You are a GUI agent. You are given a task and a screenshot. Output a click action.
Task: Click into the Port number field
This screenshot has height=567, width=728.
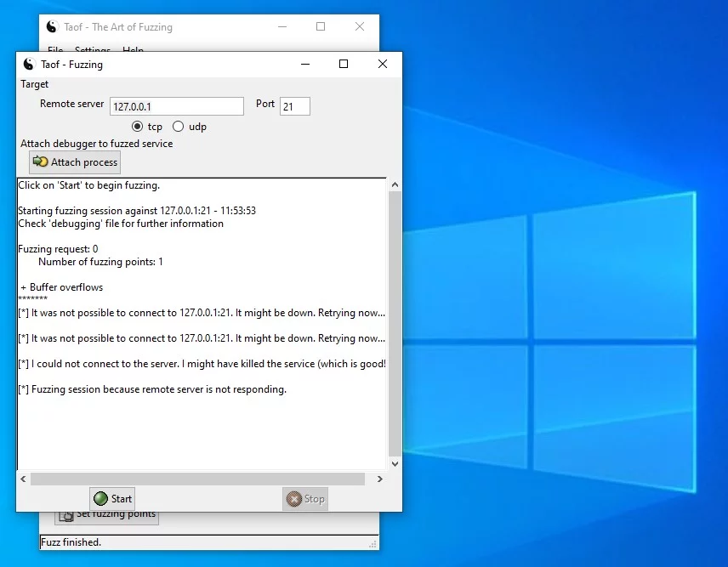294,106
